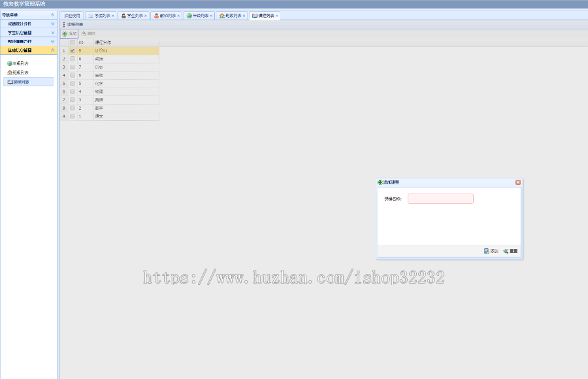Open 班级列表 in the sidebar menu
588x379 pixels.
(18, 73)
